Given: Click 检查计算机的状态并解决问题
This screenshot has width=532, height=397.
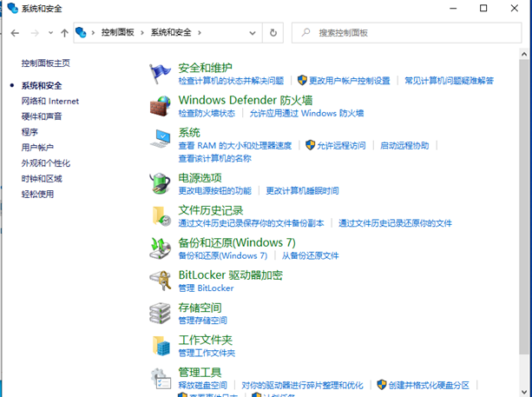Looking at the screenshot, I should click(x=231, y=81).
